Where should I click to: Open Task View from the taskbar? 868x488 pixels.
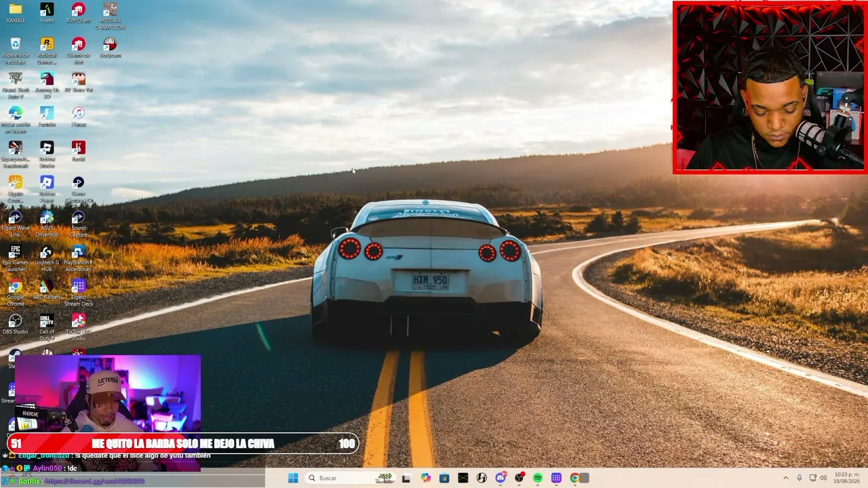(406, 478)
